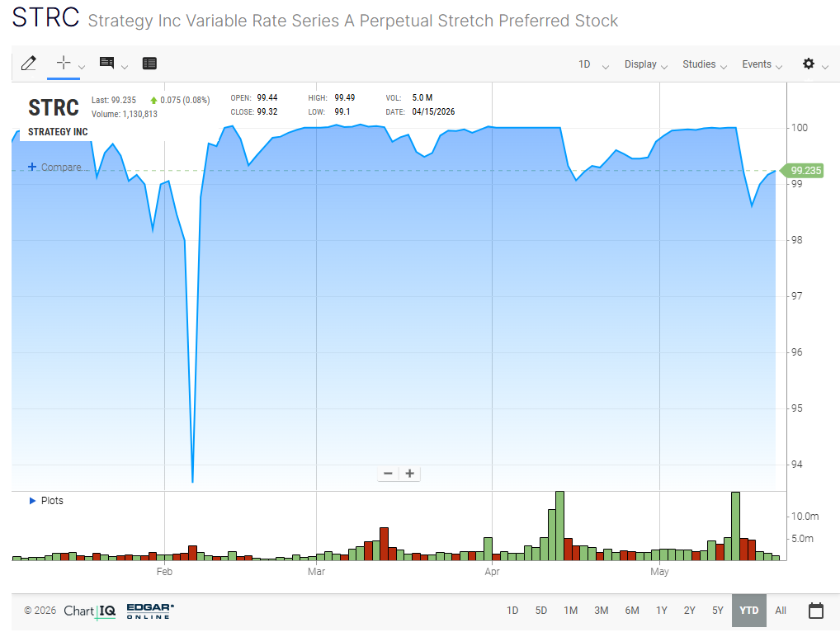The image size is (840, 637).
Task: Select the All range
Action: tap(781, 611)
